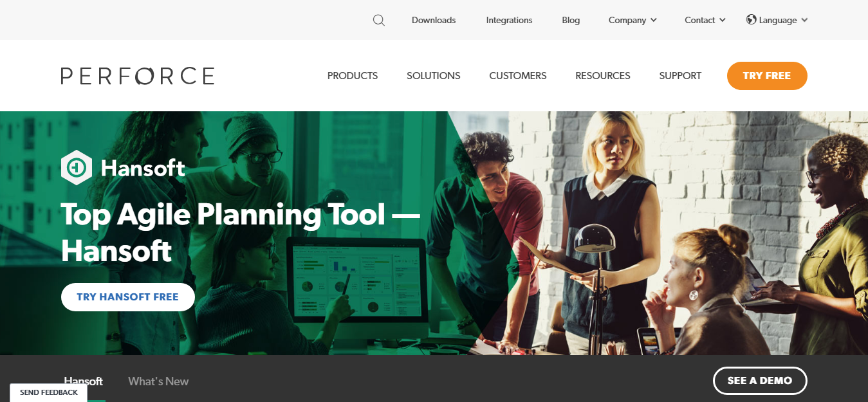Open the site search magnifier icon

[x=379, y=20]
